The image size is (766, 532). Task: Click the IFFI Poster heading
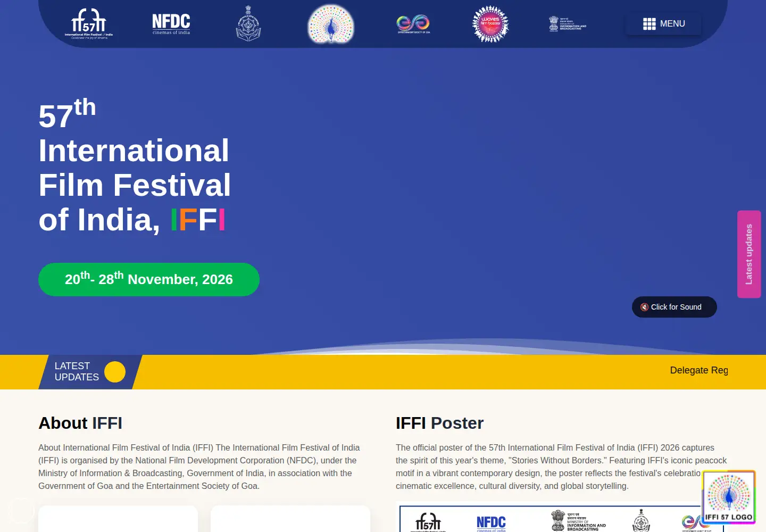pos(439,423)
